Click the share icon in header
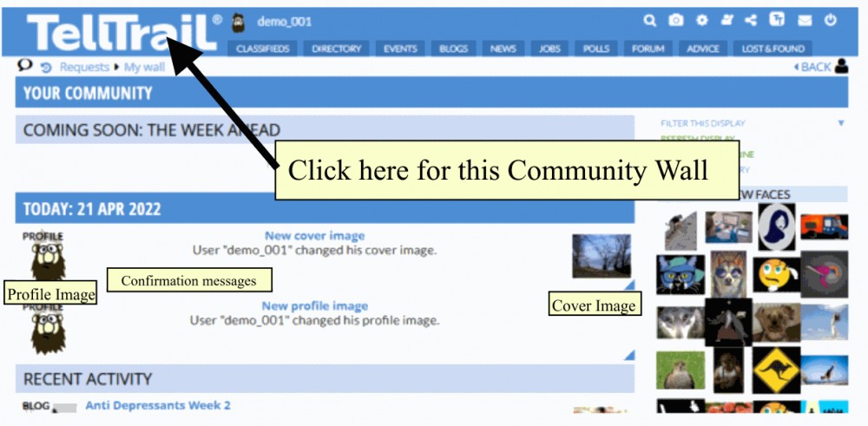 pos(751,21)
